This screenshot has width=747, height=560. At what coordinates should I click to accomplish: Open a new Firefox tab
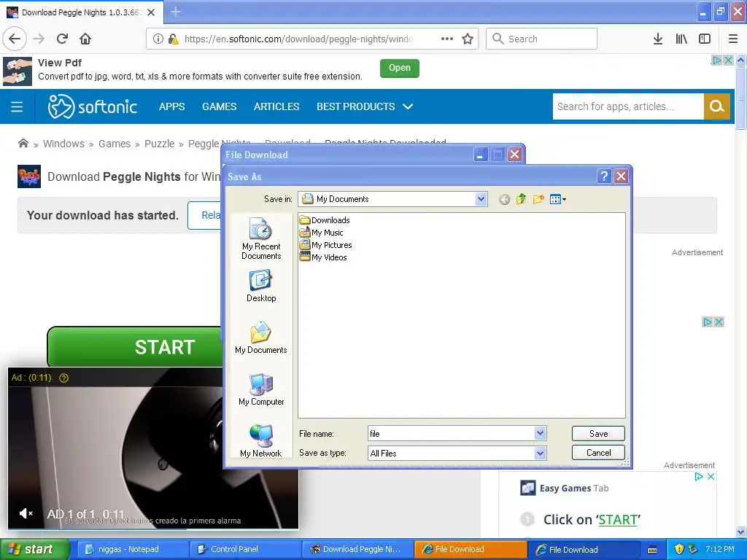[176, 12]
